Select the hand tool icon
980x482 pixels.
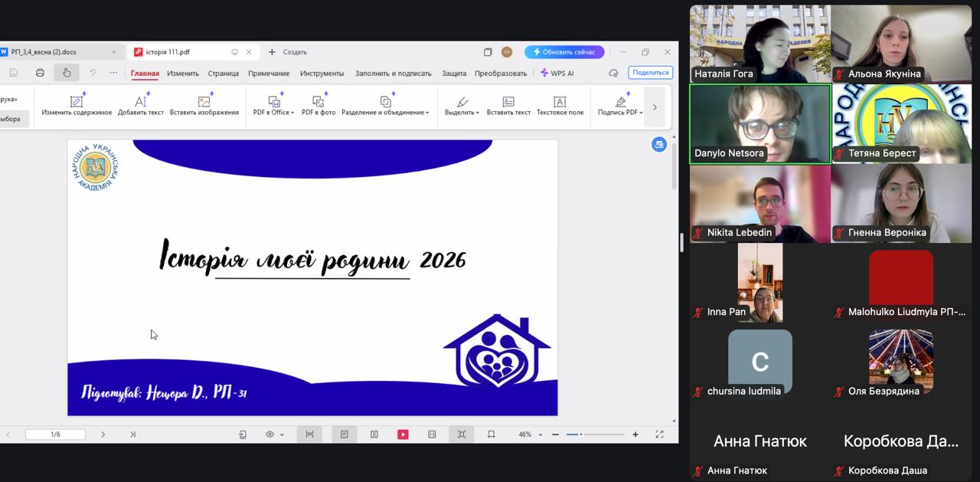point(67,73)
